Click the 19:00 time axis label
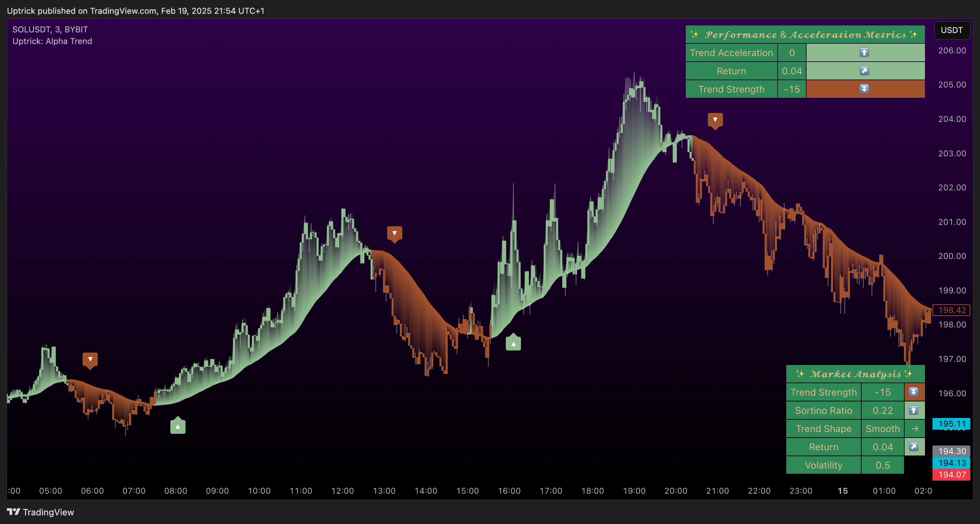Viewport: 980px width, 524px height. coord(634,491)
